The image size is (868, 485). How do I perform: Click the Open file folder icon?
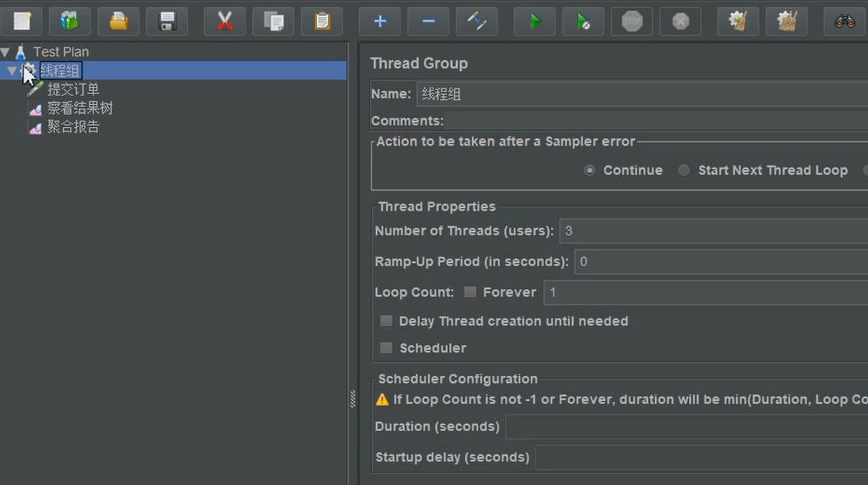point(118,21)
